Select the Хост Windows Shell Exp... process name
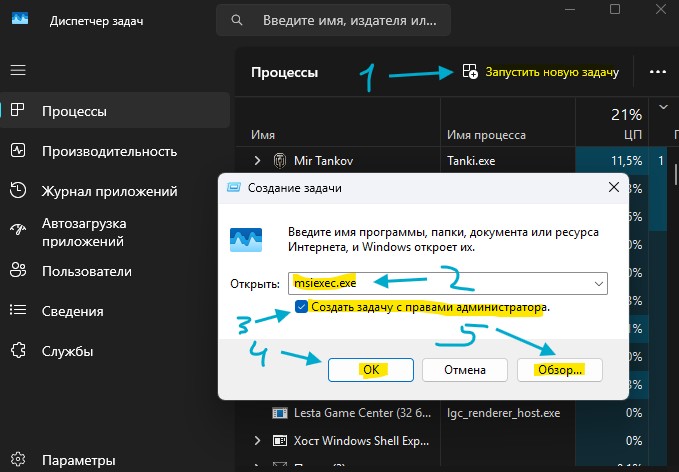The width and height of the screenshot is (679, 472). tap(361, 441)
